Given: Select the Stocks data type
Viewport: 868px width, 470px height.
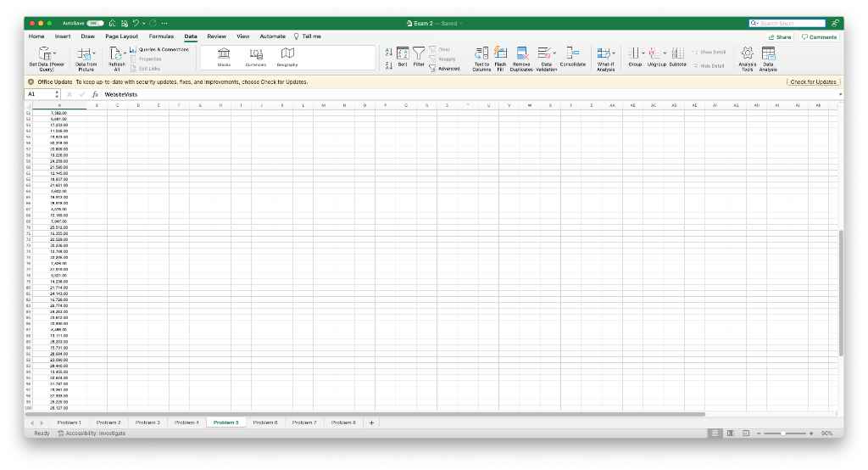Looking at the screenshot, I should tap(224, 57).
